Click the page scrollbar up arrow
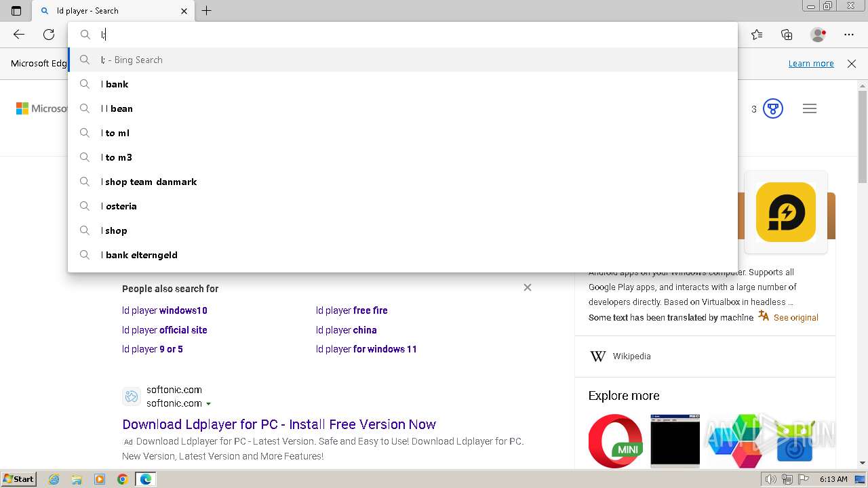The height and width of the screenshot is (488, 868). pos(863,85)
